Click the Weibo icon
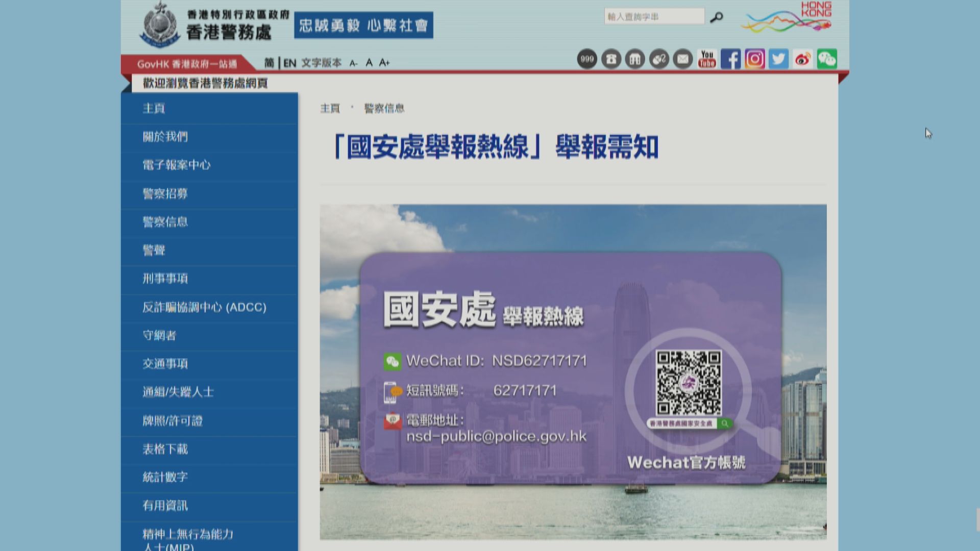This screenshot has width=980, height=551. 803,59
